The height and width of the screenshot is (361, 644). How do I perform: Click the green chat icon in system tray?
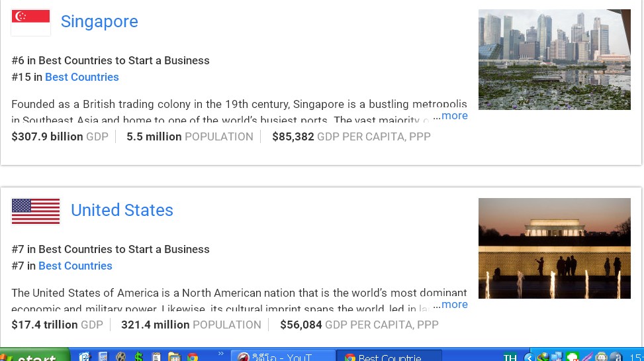(x=572, y=357)
